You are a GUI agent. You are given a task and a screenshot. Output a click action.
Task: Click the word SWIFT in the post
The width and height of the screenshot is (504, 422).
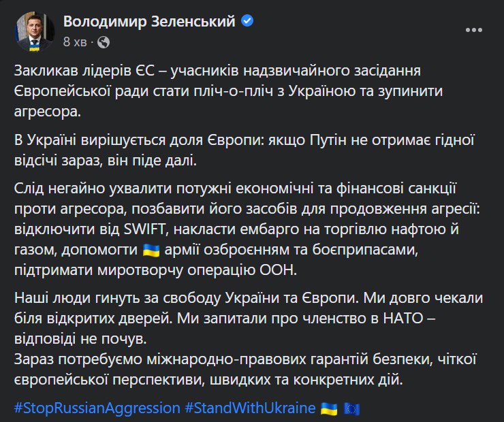click(144, 229)
